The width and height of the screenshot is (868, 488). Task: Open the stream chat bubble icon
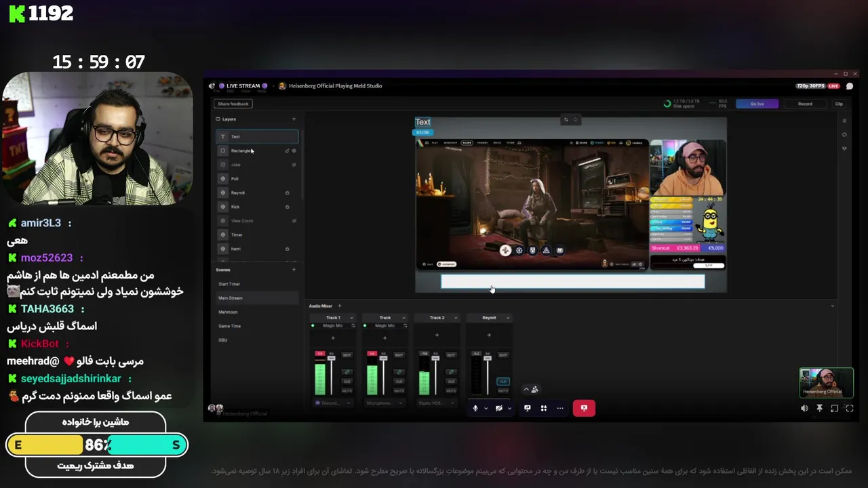[x=850, y=86]
